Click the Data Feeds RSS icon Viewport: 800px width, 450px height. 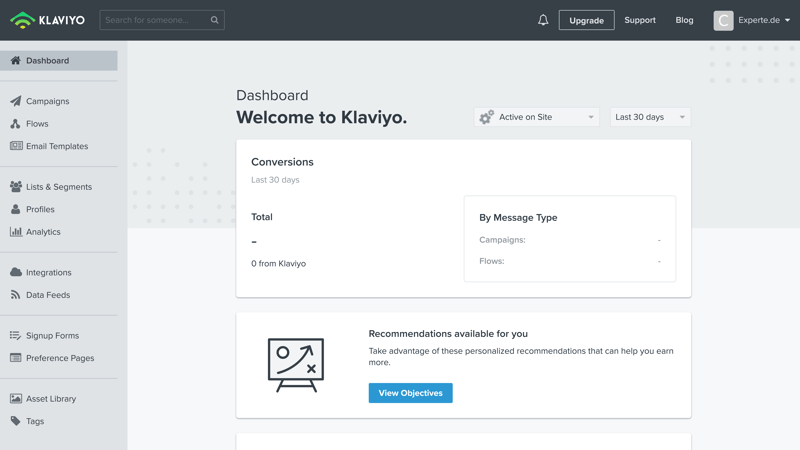[x=16, y=295]
